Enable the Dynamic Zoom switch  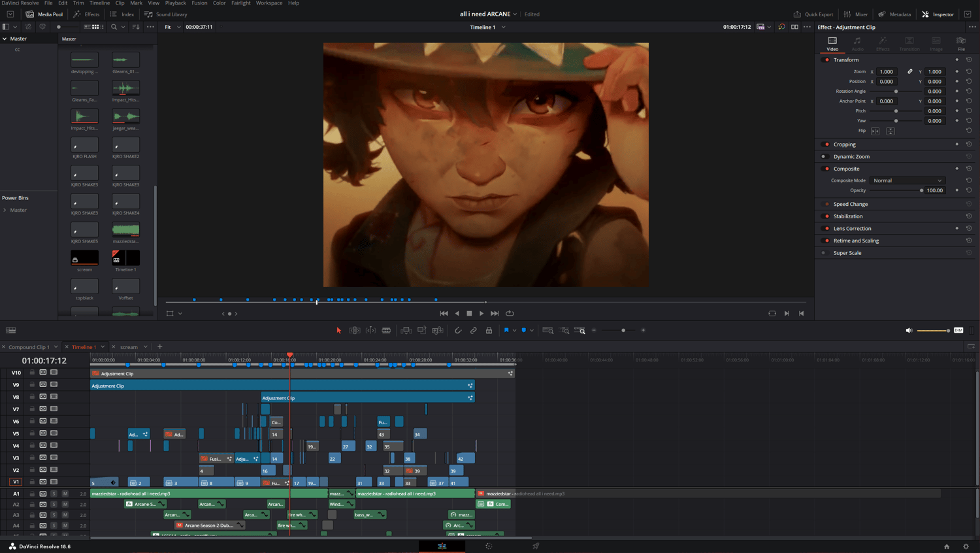825,156
